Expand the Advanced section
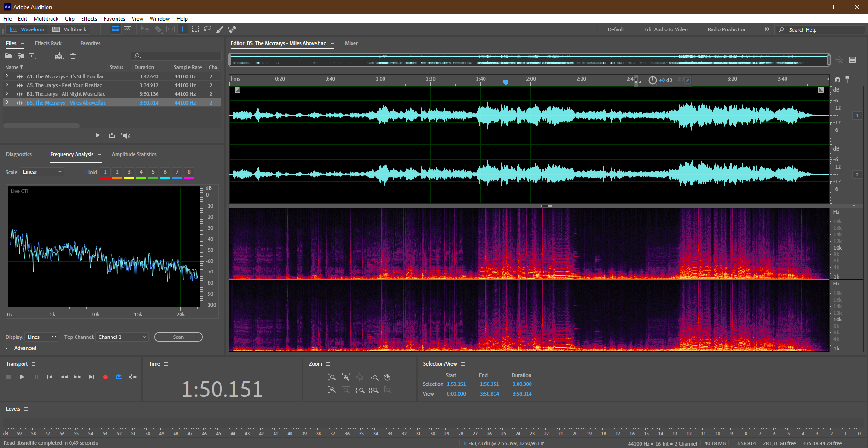Viewport: 868px width, 448px height. tap(21, 348)
